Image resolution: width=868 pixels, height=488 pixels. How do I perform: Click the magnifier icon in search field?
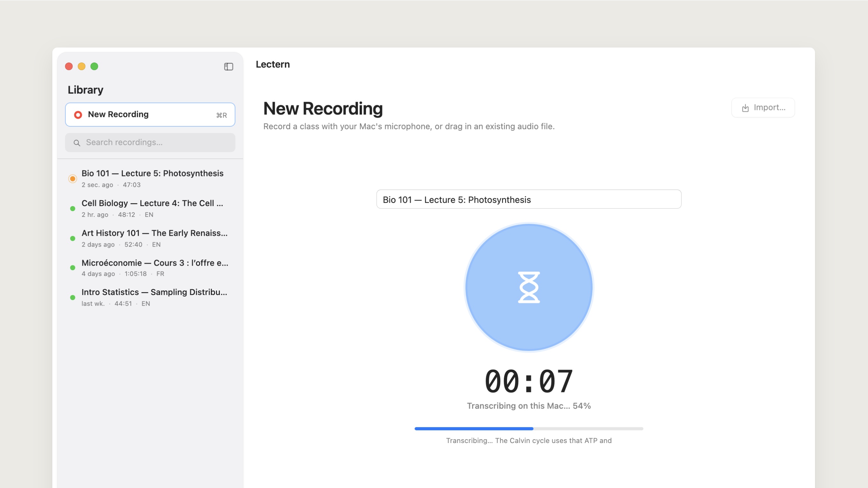77,143
